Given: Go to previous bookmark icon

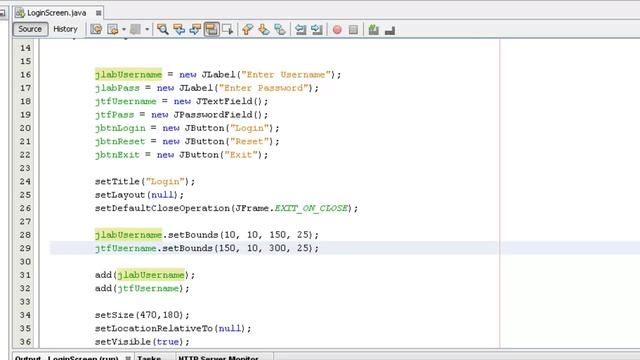Looking at the screenshot, I should click(x=247, y=29).
